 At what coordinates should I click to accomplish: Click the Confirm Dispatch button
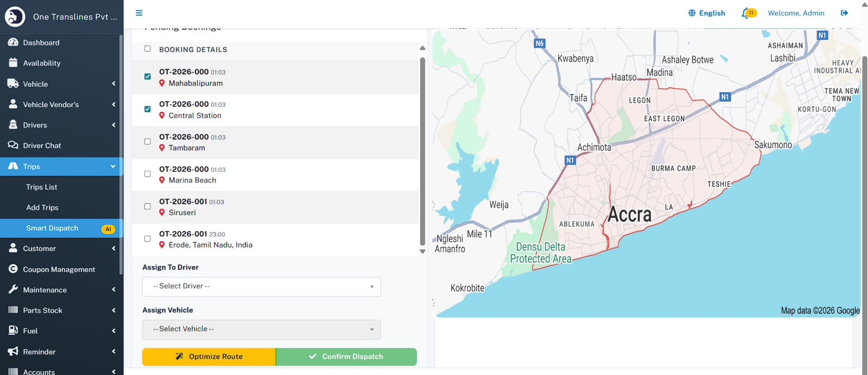click(x=346, y=357)
